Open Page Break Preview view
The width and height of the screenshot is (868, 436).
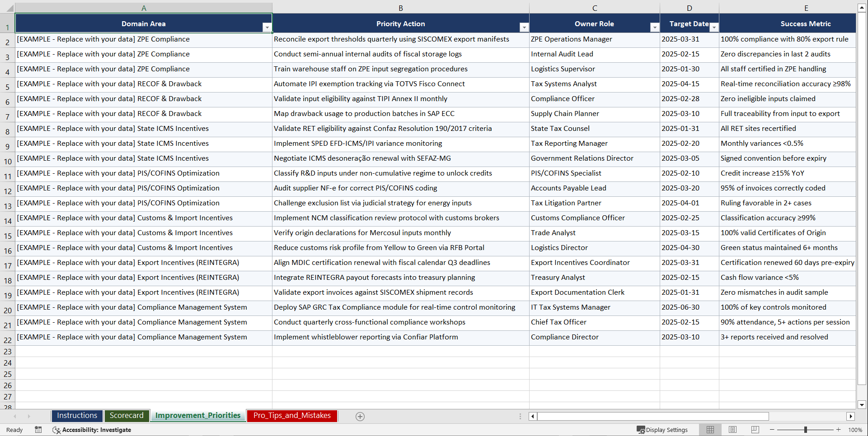tap(755, 430)
